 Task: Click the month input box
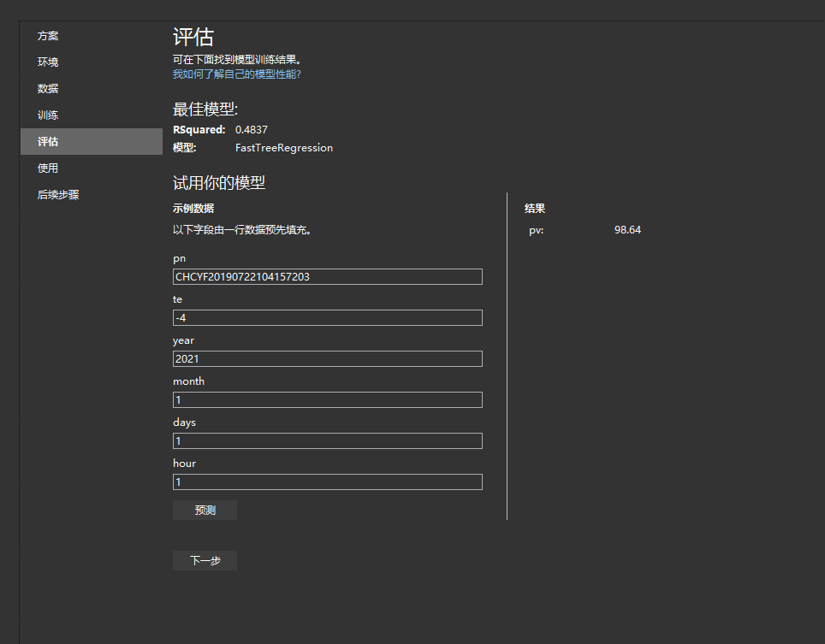point(328,399)
